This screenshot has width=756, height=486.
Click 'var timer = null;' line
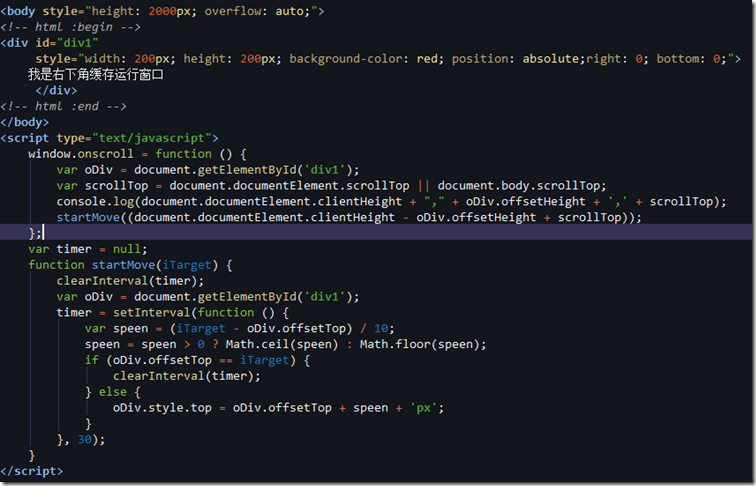88,249
